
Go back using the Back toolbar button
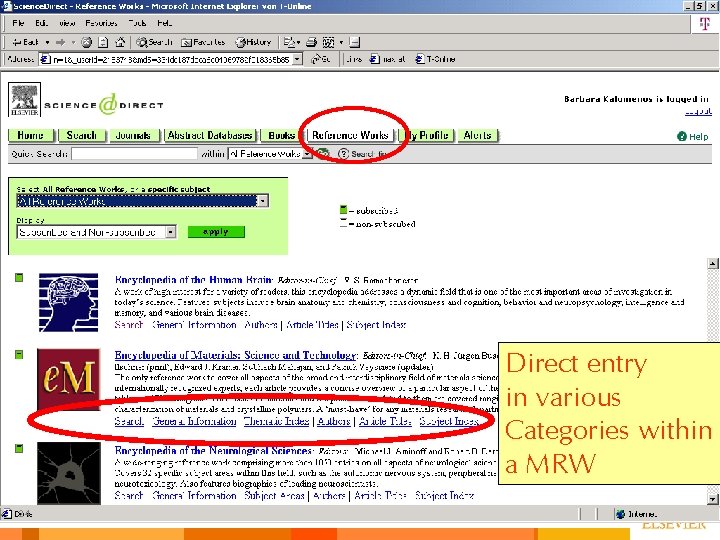click(25, 42)
